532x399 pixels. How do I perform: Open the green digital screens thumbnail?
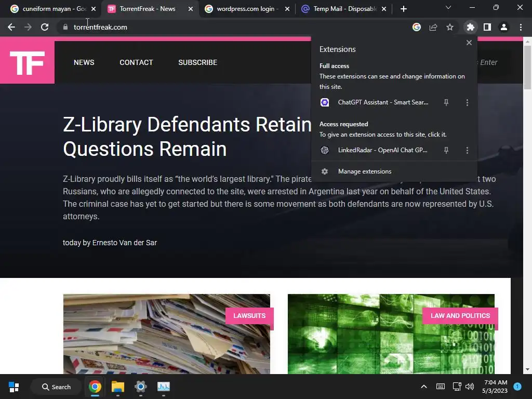[391, 334]
